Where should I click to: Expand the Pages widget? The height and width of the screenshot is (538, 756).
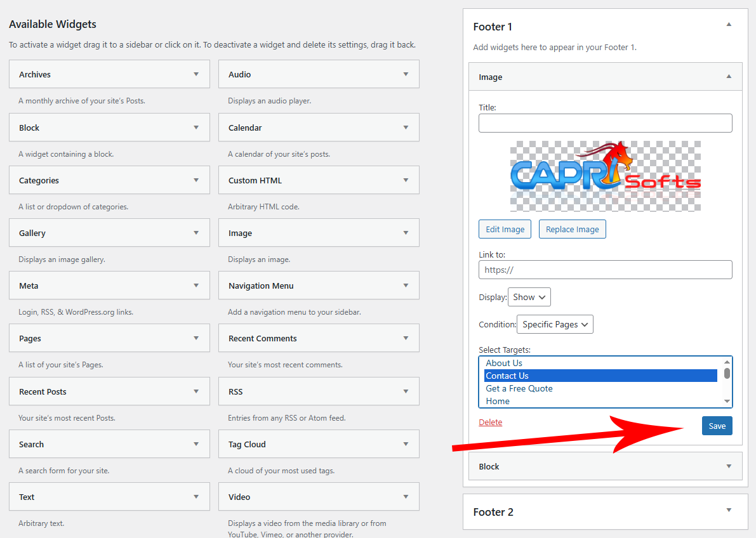(196, 338)
